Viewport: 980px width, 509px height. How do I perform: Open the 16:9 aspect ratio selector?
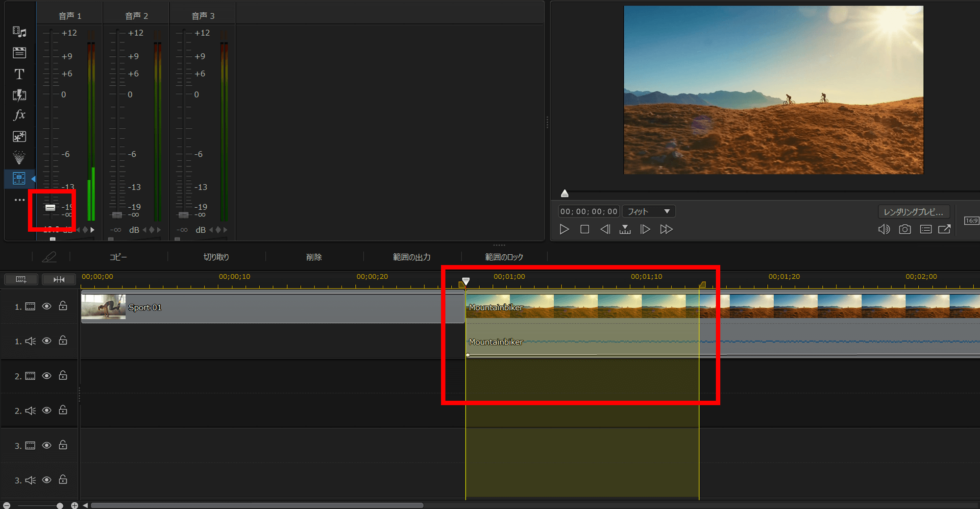tap(971, 221)
